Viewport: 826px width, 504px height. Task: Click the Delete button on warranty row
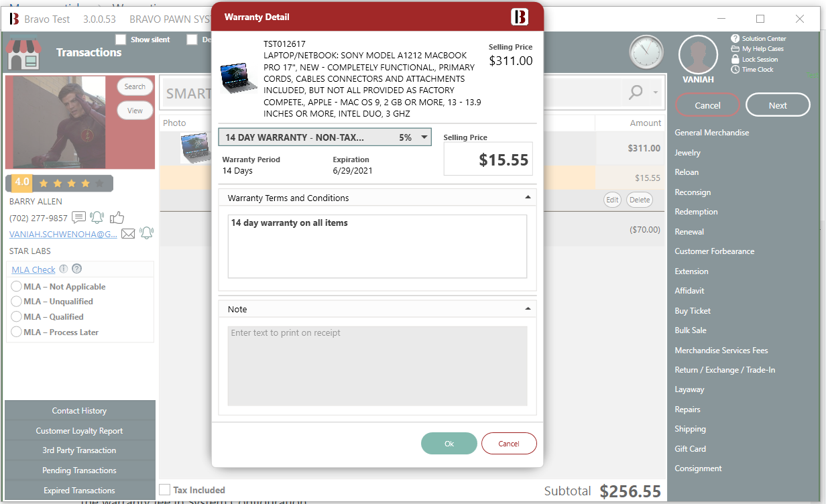[x=640, y=200]
